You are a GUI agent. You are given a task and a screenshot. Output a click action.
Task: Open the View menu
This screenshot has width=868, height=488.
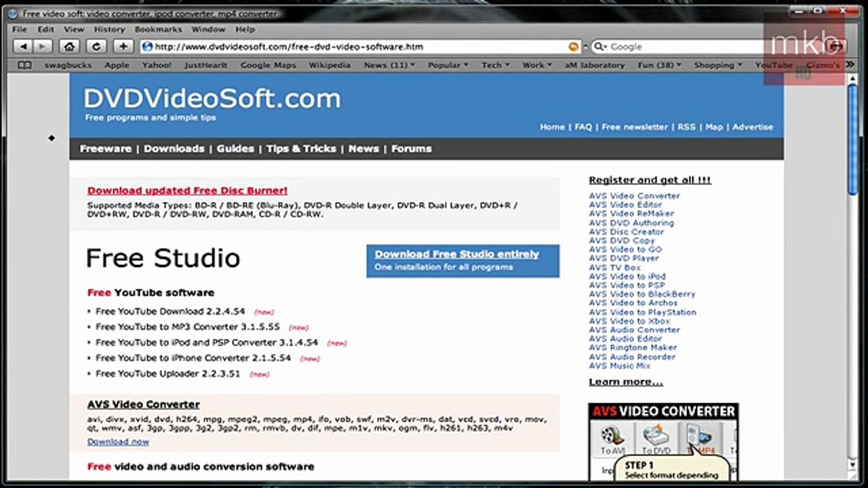click(x=74, y=29)
